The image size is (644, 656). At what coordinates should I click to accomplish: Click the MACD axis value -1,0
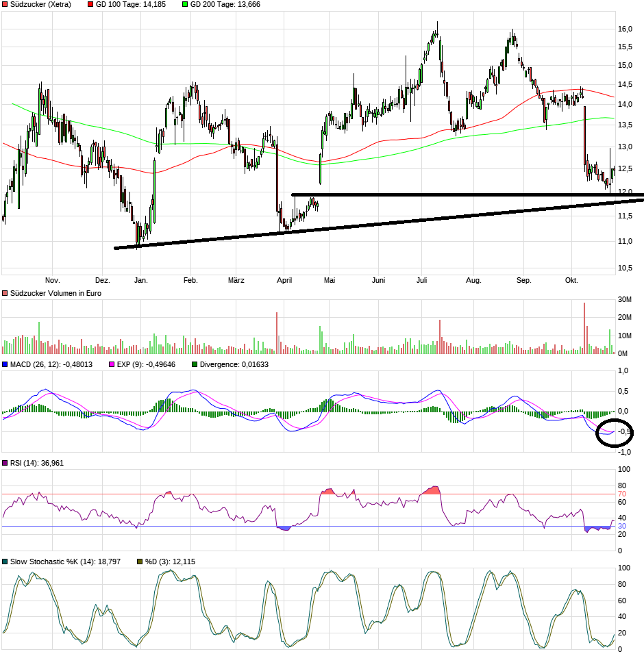coord(624,452)
